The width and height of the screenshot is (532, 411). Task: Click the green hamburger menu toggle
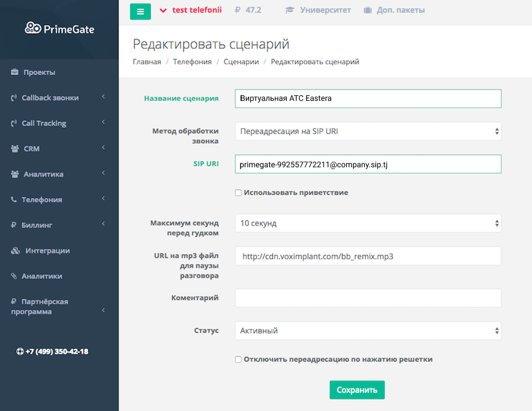pos(140,11)
